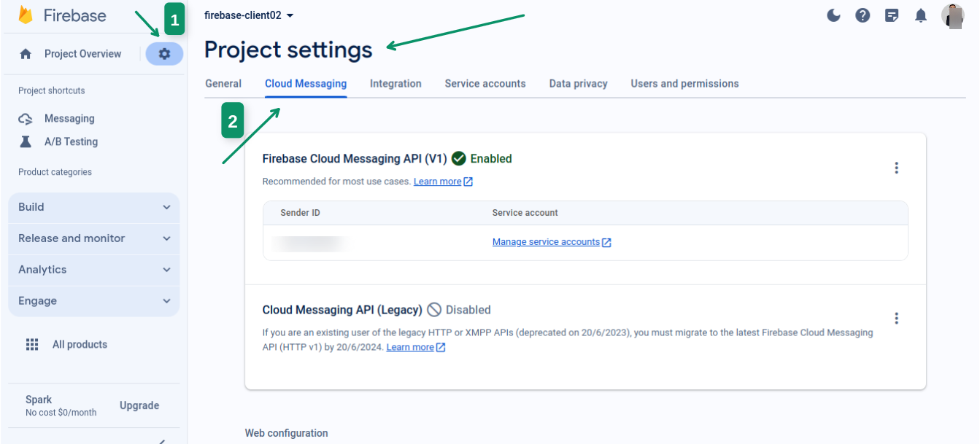The image size is (980, 444).
Task: Click the Disabled status icon
Action: [434, 310]
